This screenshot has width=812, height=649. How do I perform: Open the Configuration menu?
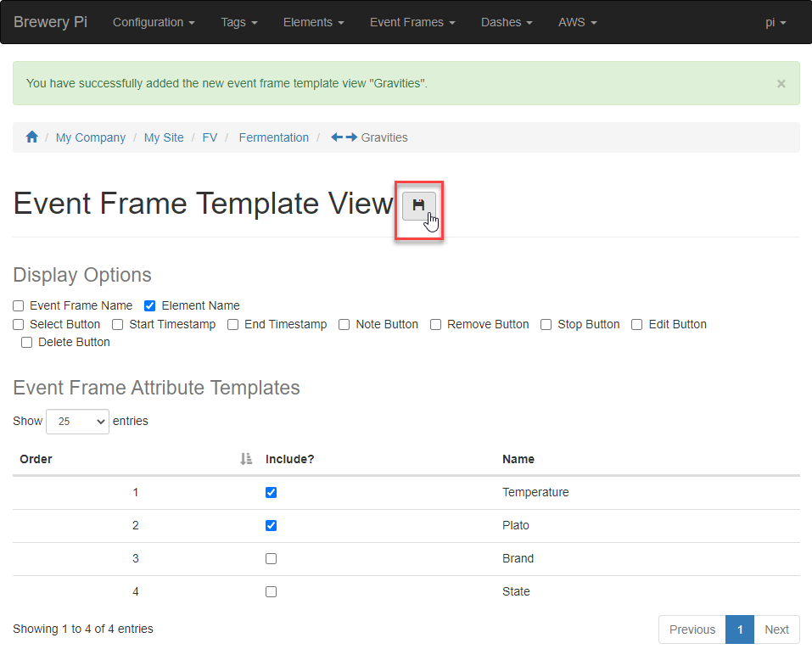(154, 22)
